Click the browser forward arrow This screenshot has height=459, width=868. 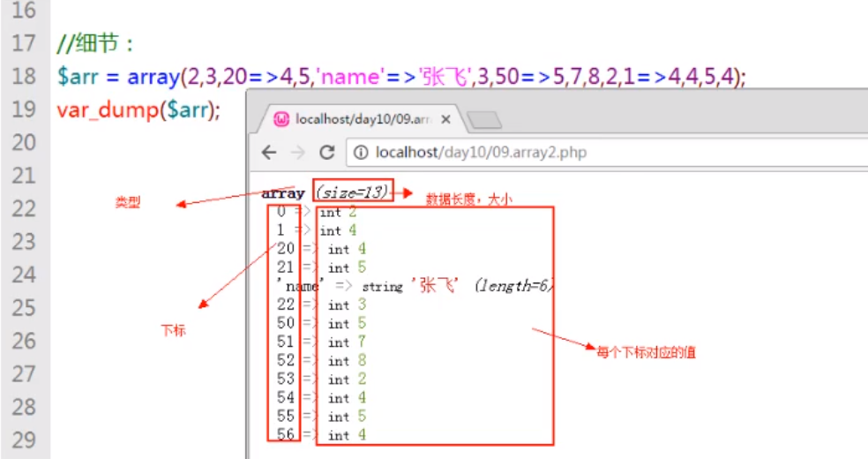(x=298, y=152)
